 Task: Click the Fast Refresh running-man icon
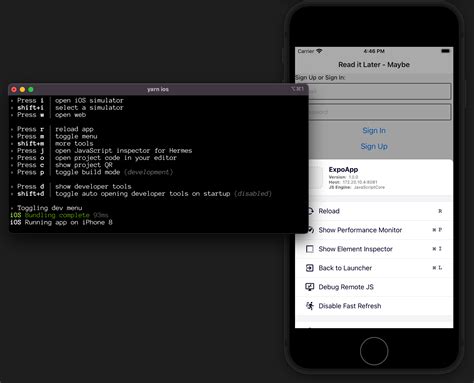click(310, 306)
